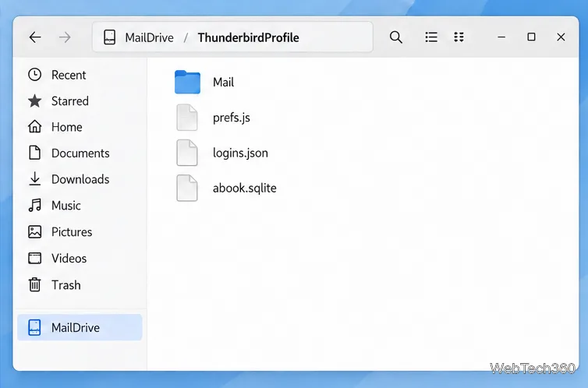Select the logins.json file icon
Viewport: 588px width, 388px height.
pyautogui.click(x=187, y=153)
